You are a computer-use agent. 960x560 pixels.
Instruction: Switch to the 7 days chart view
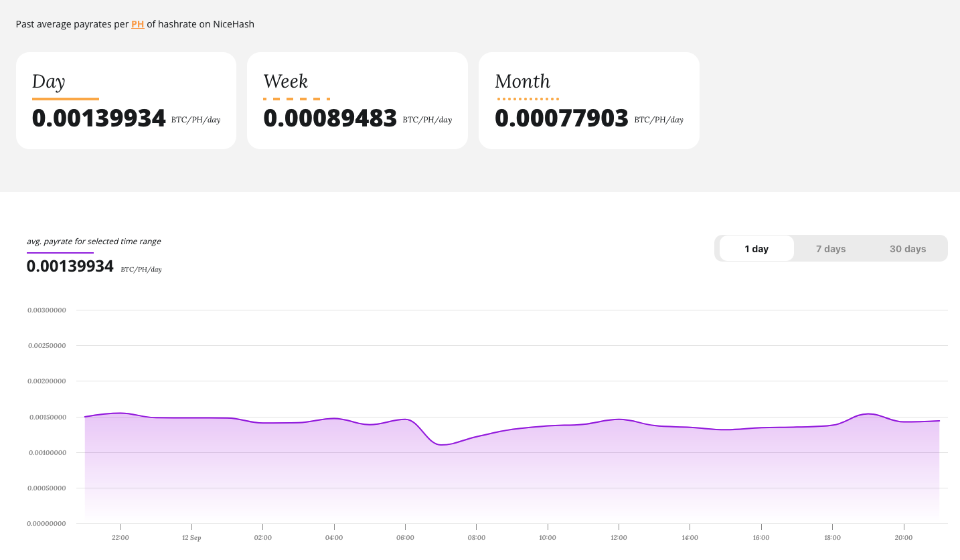(x=831, y=248)
